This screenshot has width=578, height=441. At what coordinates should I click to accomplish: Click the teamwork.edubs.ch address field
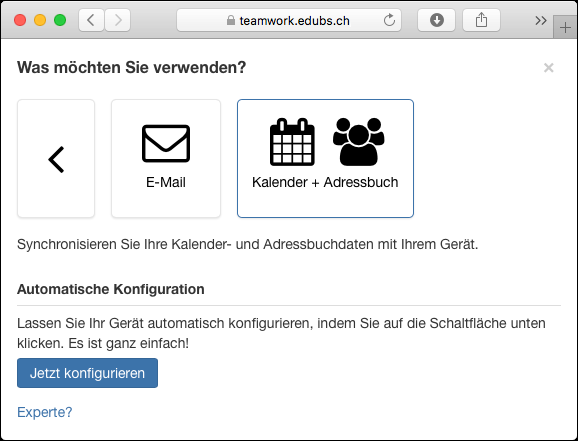coord(289,20)
